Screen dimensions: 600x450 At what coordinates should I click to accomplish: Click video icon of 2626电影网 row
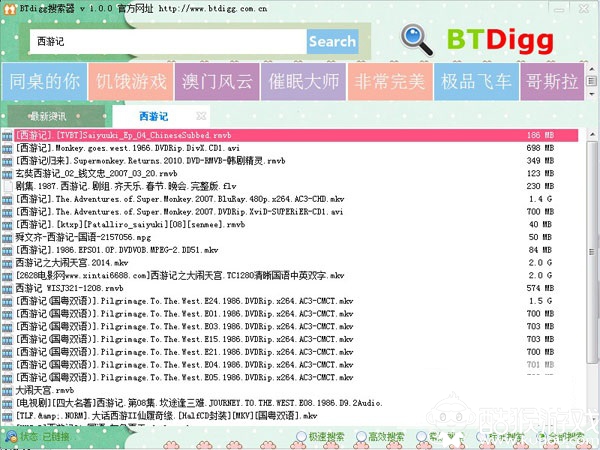pyautogui.click(x=7, y=276)
